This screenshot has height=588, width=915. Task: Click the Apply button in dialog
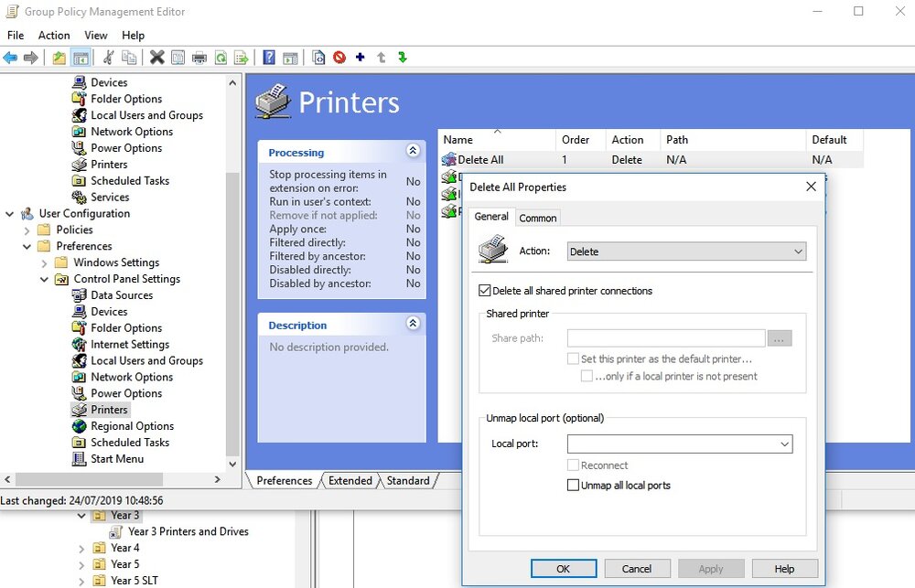711,569
